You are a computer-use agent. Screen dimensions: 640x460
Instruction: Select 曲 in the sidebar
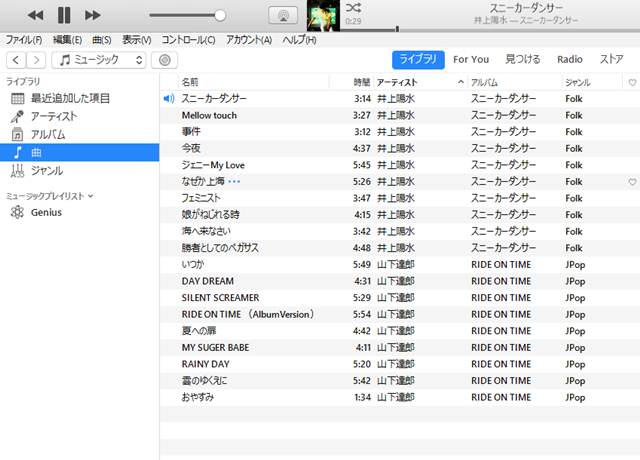80,152
